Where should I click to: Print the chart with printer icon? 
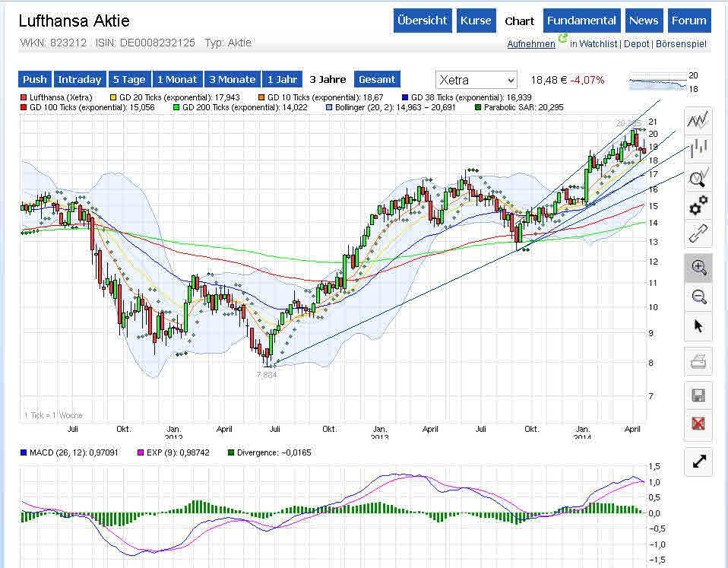698,363
